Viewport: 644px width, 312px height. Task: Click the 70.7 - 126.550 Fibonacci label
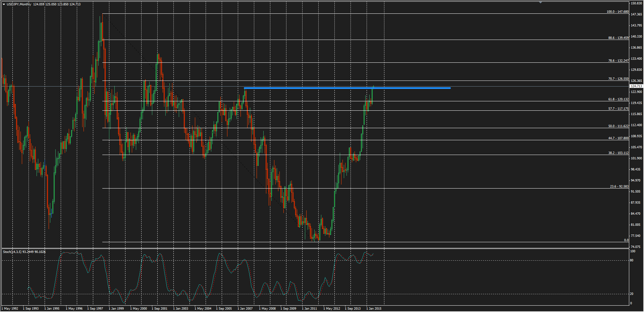(x=618, y=79)
